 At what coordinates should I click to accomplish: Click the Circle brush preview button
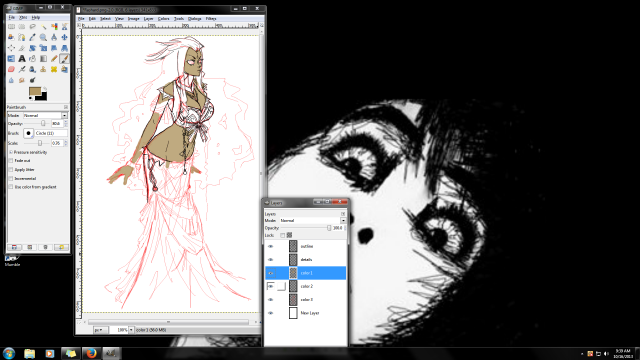tap(28, 133)
